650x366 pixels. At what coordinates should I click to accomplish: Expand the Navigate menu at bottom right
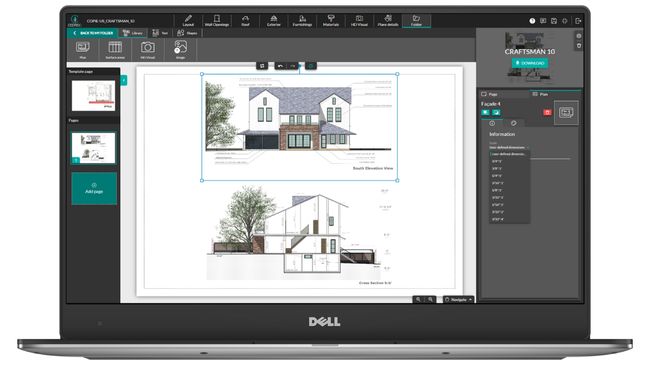458,299
